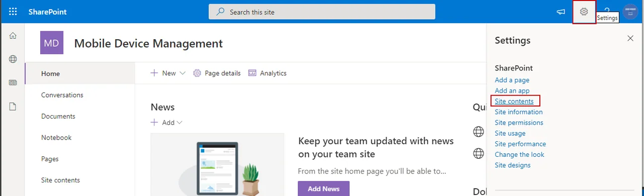Click second globe icon in Quick links

[x=478, y=153]
